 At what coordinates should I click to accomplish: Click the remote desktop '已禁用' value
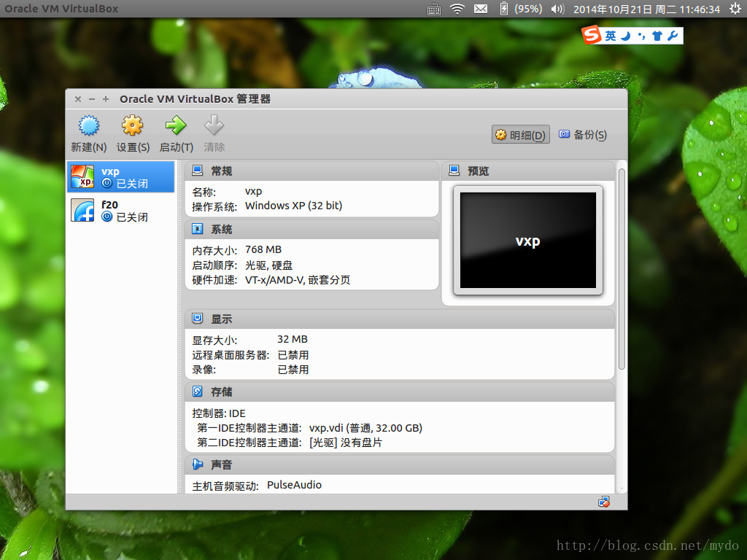tap(293, 355)
